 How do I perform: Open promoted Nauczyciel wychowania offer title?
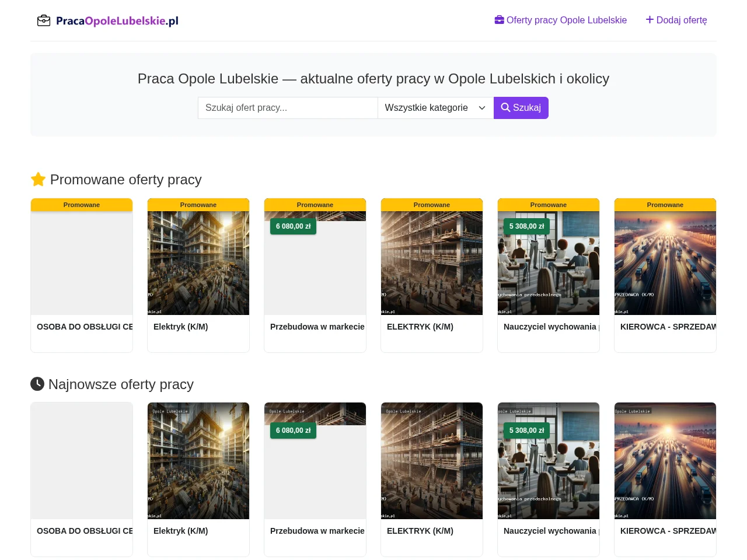(x=551, y=327)
